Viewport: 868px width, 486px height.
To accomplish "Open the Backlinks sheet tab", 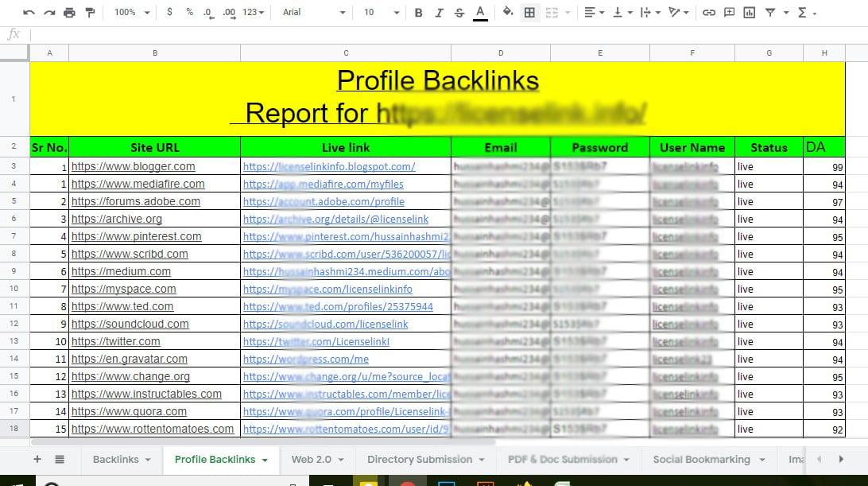I will (x=114, y=459).
